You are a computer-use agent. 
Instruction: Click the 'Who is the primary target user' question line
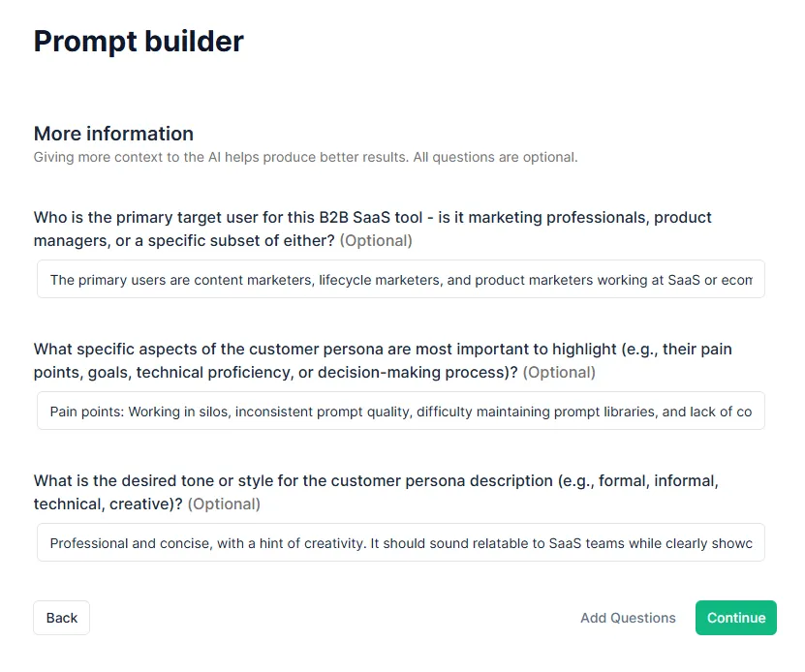click(372, 218)
